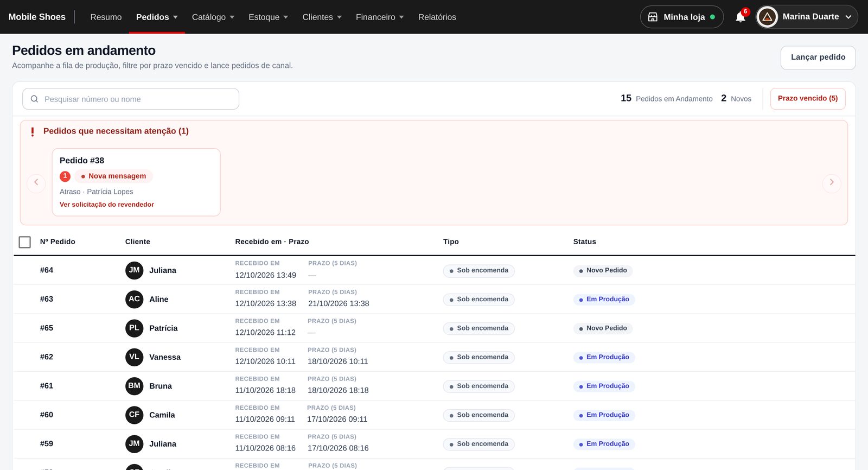Viewport: 868px width, 470px height.
Task: Click the Status column header
Action: (x=585, y=242)
